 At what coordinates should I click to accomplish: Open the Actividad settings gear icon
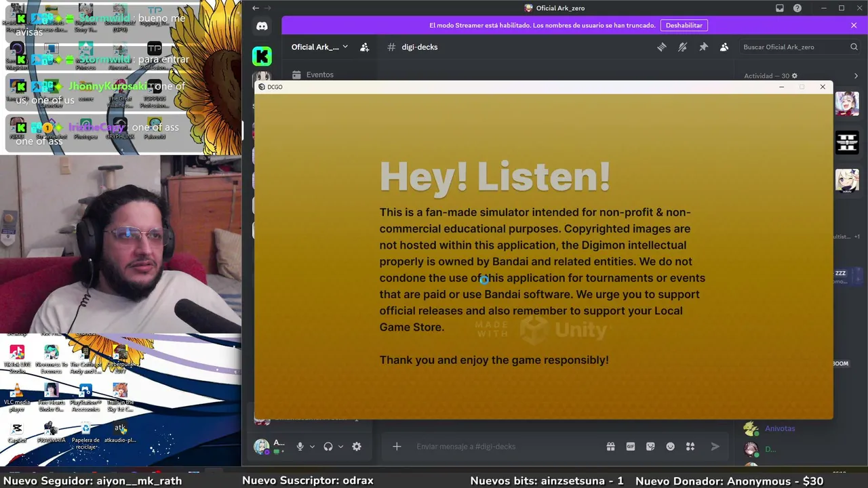click(x=795, y=76)
